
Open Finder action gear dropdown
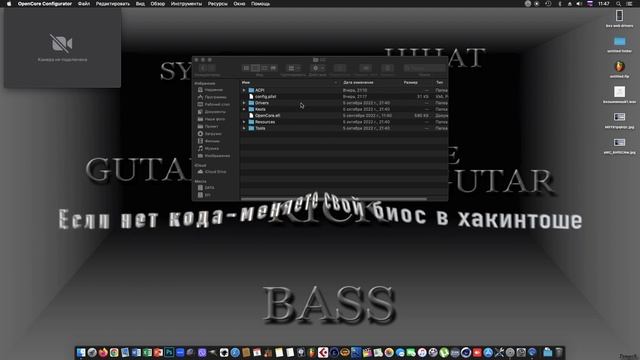click(318, 68)
